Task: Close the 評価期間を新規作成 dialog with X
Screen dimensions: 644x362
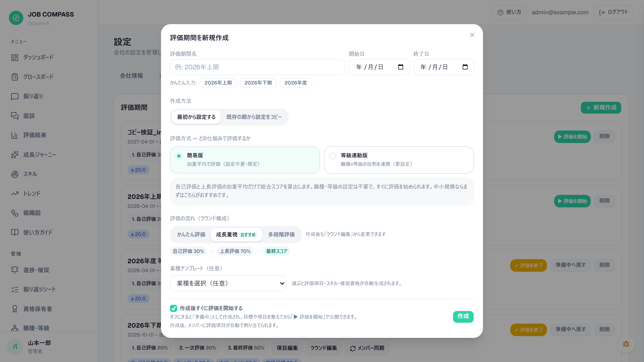Action: (x=472, y=35)
